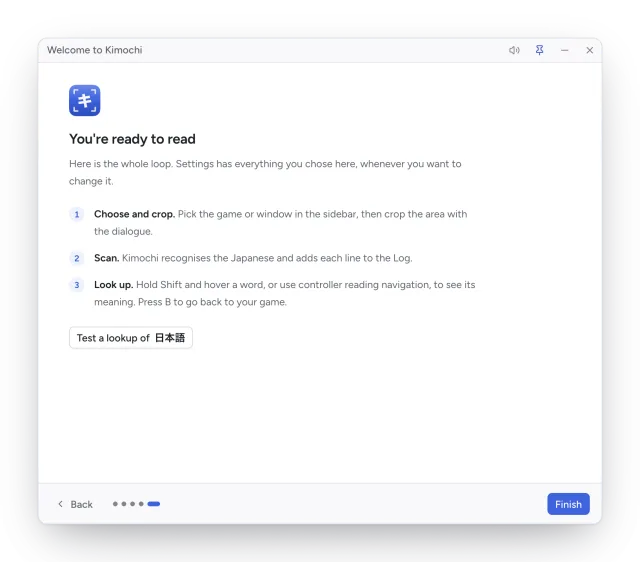Toggle the pin window icon
The width and height of the screenshot is (640, 562).
coord(539,50)
